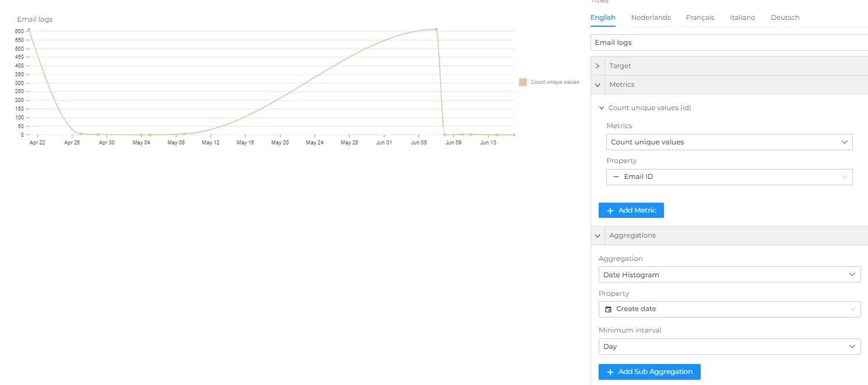
Task: Click the Count unique values legend swatch
Action: click(523, 82)
